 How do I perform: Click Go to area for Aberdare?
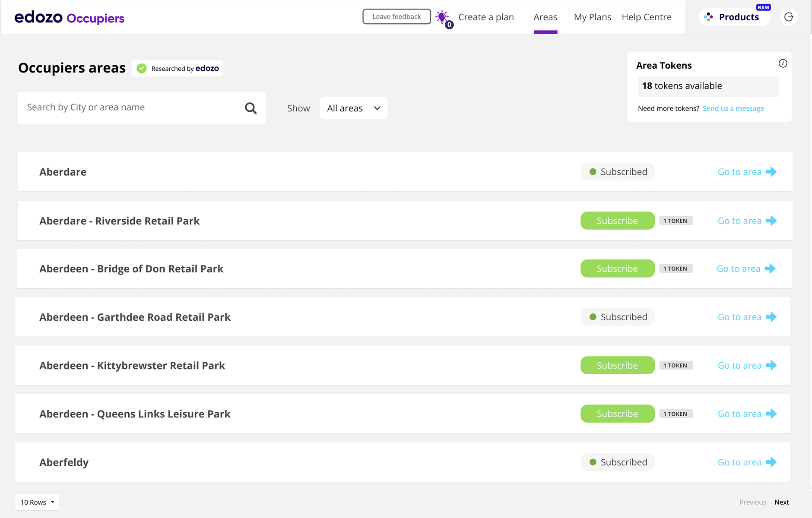point(747,172)
